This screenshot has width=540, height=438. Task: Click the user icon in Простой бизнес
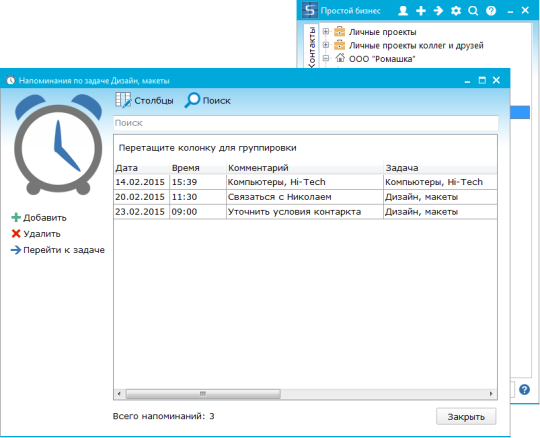coord(403,11)
